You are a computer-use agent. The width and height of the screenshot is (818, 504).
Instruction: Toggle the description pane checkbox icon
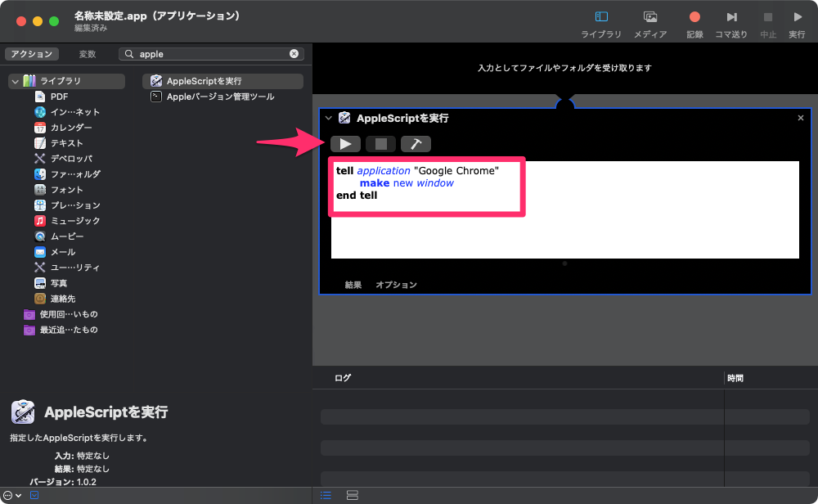click(x=34, y=495)
